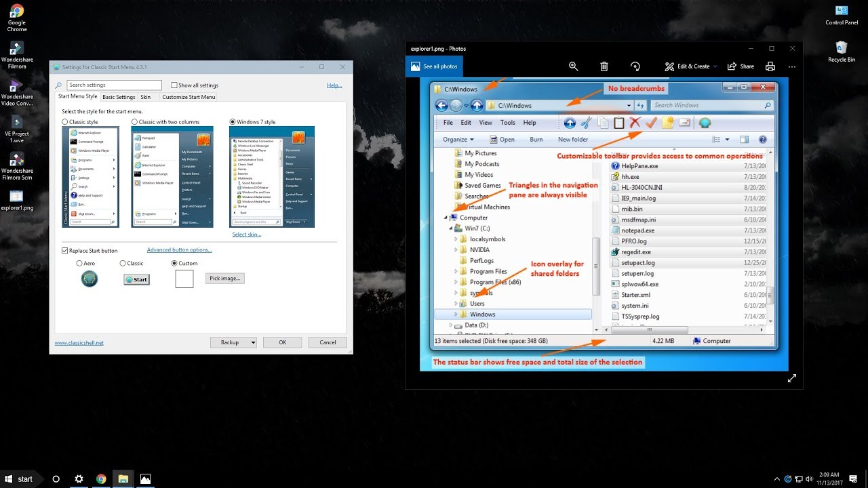Switch to Chrome on the taskbar

point(101,479)
